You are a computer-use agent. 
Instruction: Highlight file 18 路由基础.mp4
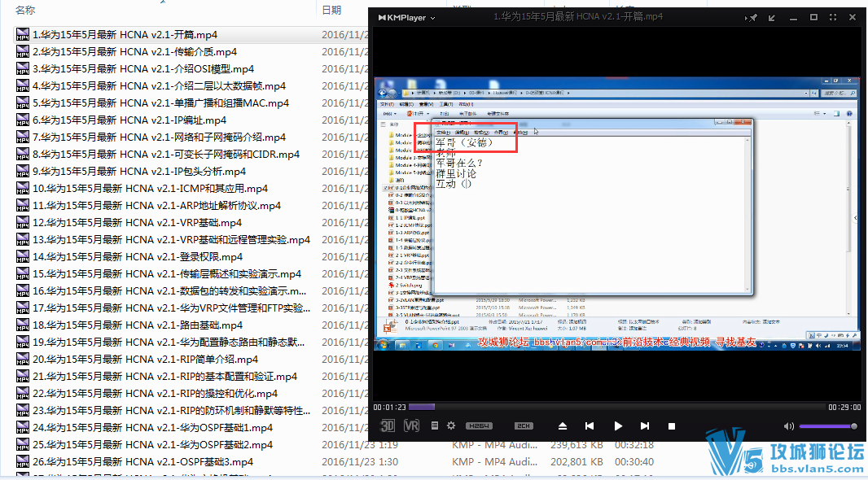138,325
